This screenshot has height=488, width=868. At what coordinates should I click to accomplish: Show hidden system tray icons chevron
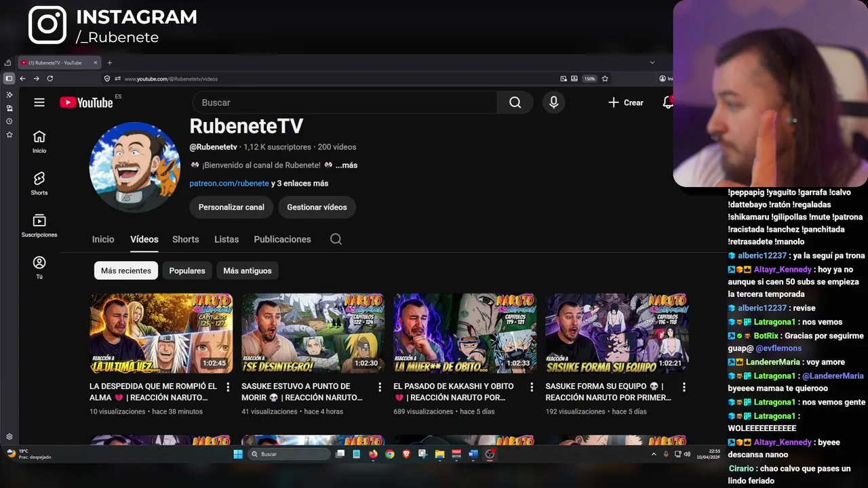tap(654, 454)
